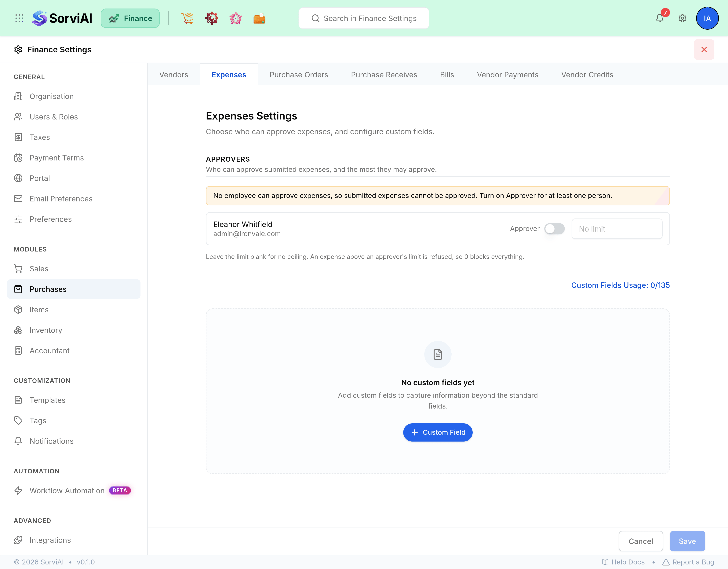Open Accountant module settings

click(x=74, y=351)
